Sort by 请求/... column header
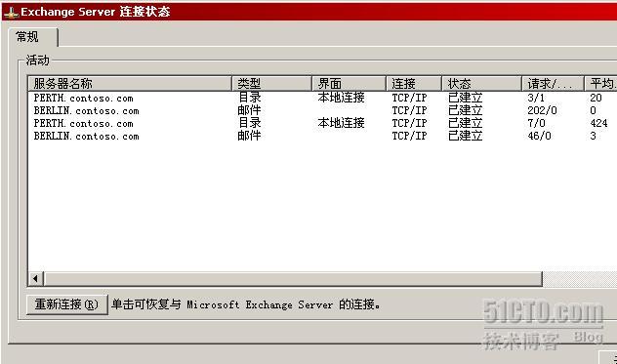 (553, 83)
